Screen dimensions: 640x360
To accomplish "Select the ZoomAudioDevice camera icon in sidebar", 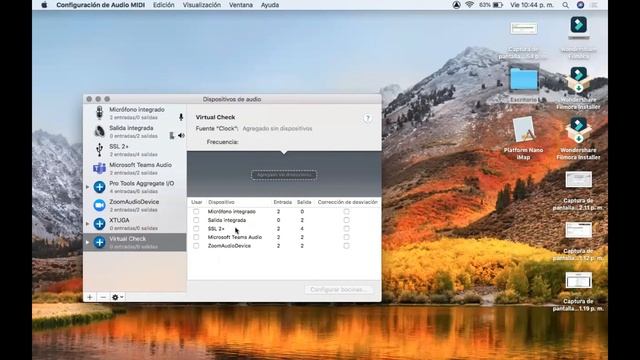I will tap(99, 205).
